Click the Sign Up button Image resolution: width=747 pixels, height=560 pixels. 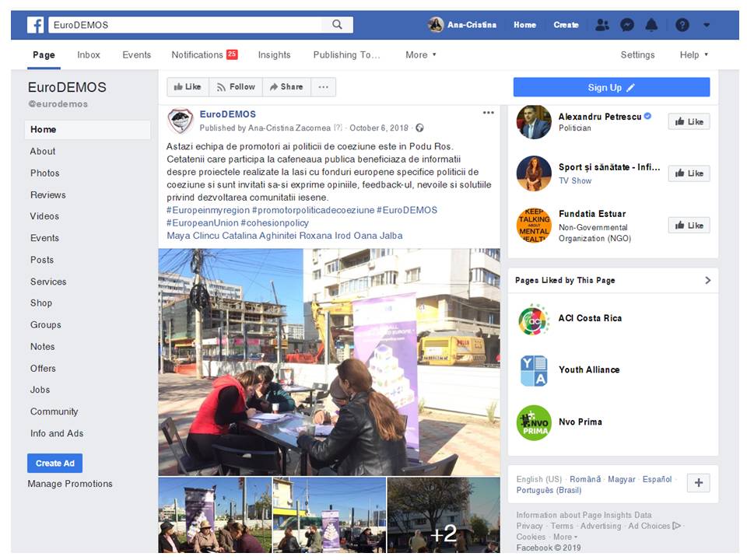[612, 87]
